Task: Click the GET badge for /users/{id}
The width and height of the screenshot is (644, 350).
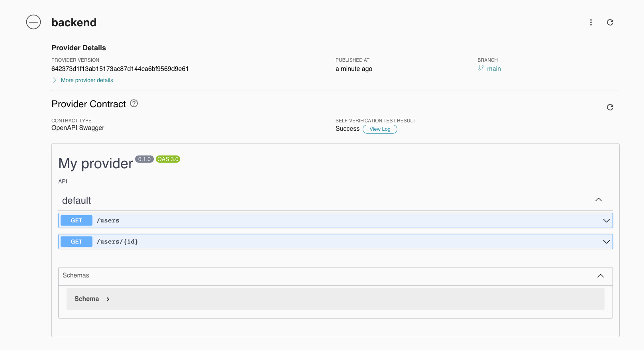Action: click(77, 242)
